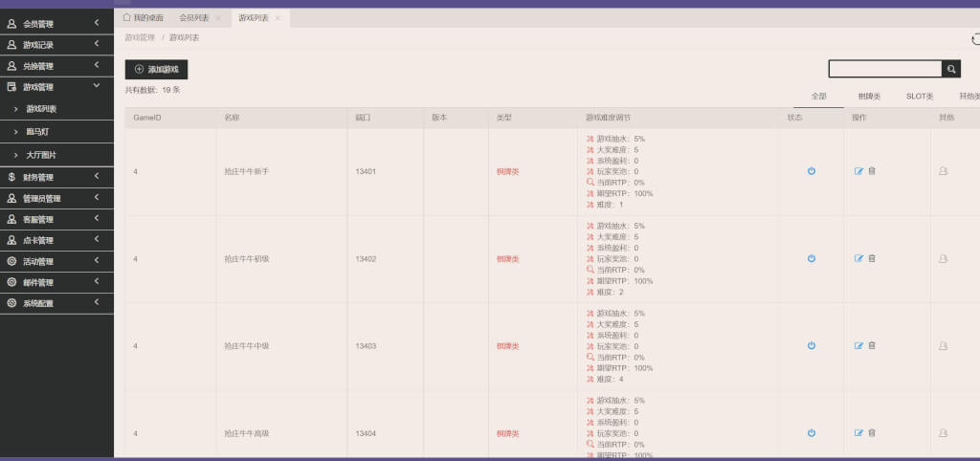Expand the 兑换管理 sidebar menu chevron
This screenshot has height=461, width=980.
pyautogui.click(x=97, y=65)
